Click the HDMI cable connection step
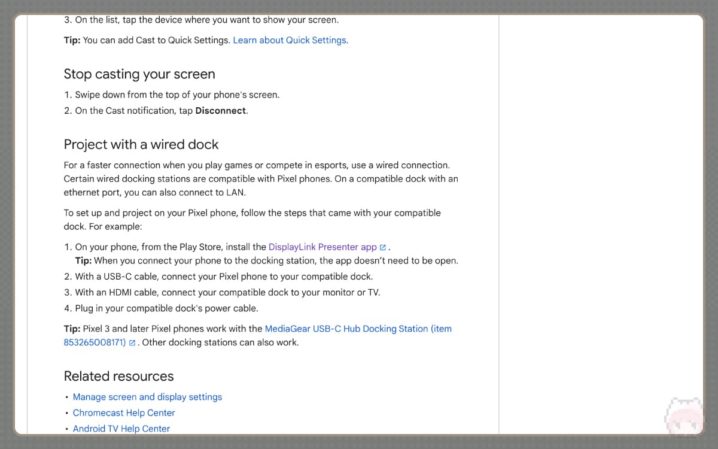This screenshot has height=449, width=718. pos(227,292)
